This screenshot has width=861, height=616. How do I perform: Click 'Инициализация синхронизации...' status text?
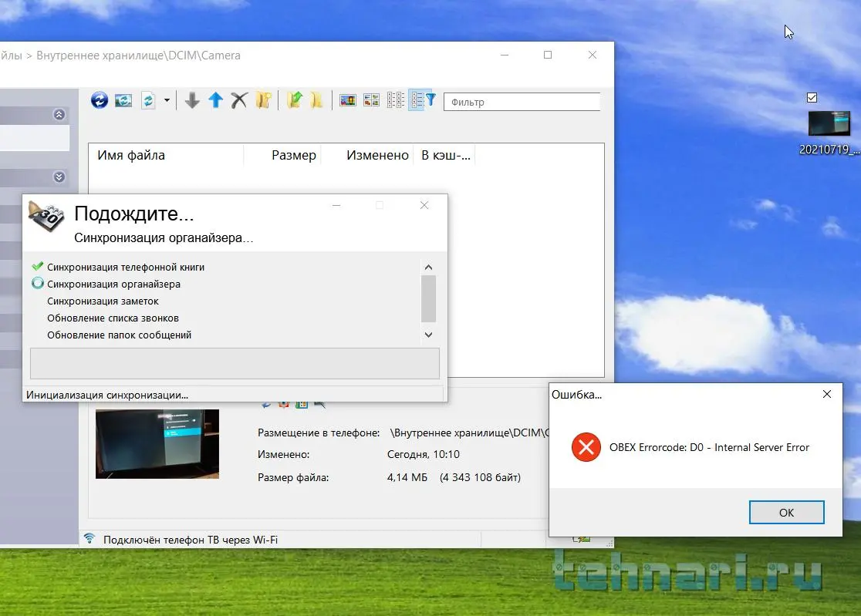(x=107, y=395)
